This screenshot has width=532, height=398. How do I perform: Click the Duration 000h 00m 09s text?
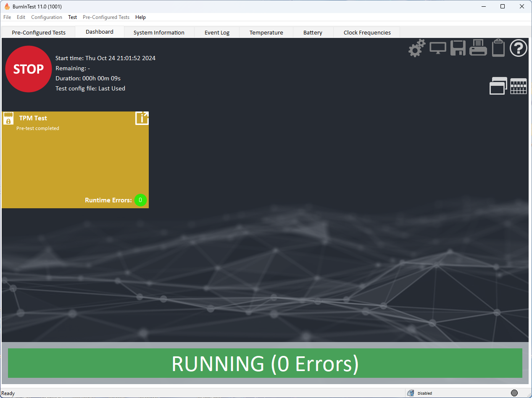(x=88, y=78)
